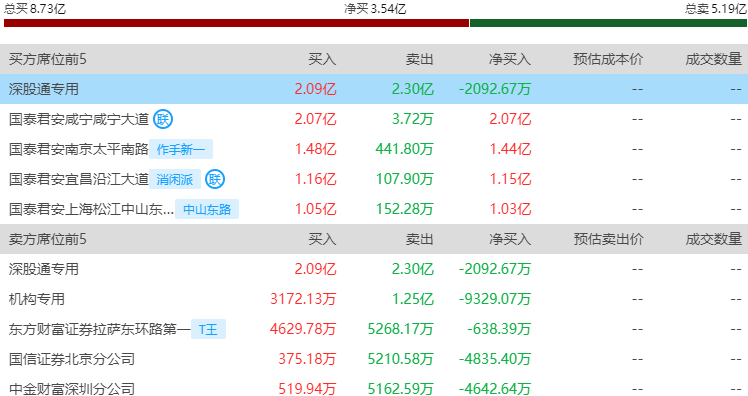The width and height of the screenshot is (748, 396).
Task: Click the red total-buy bar segment
Action: (x=236, y=23)
